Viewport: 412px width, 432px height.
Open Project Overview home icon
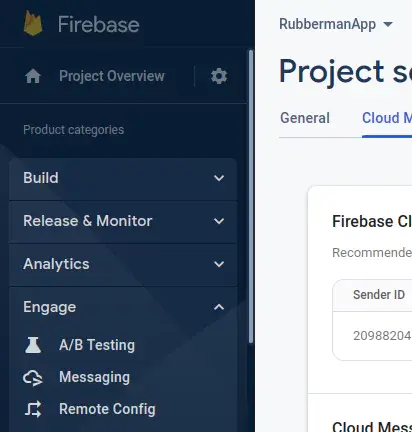click(x=33, y=76)
